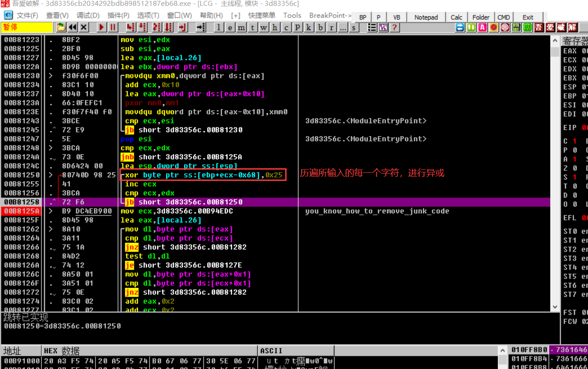Click the red '吾' icon
Screen dimensions: 588x369
[x=539, y=28]
